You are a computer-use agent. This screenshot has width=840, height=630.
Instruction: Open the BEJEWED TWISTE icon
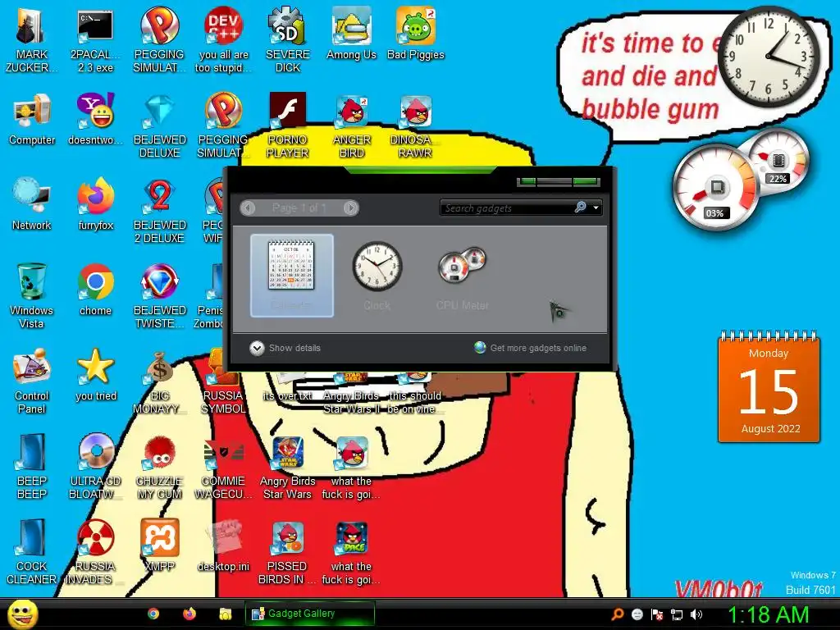(160, 295)
